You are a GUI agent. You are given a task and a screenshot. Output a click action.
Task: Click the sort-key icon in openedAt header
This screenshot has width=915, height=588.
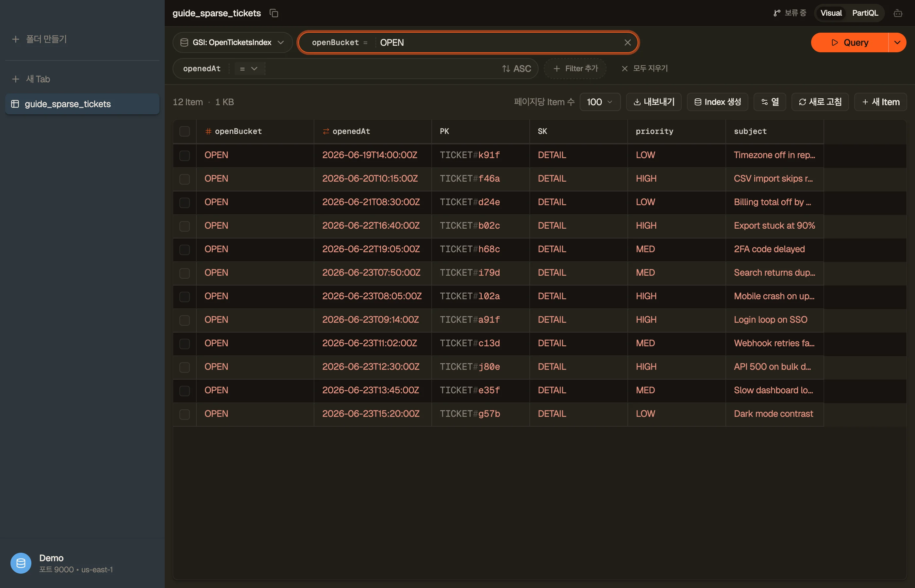(326, 131)
